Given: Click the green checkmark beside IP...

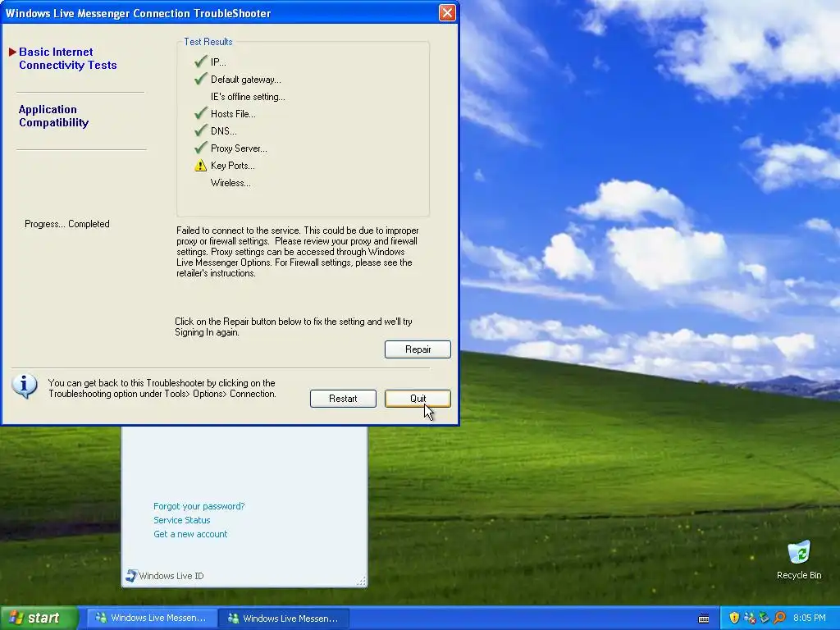Looking at the screenshot, I should click(201, 62).
